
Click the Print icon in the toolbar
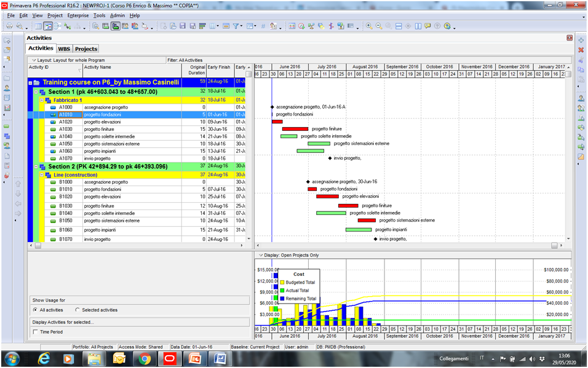(9, 26)
